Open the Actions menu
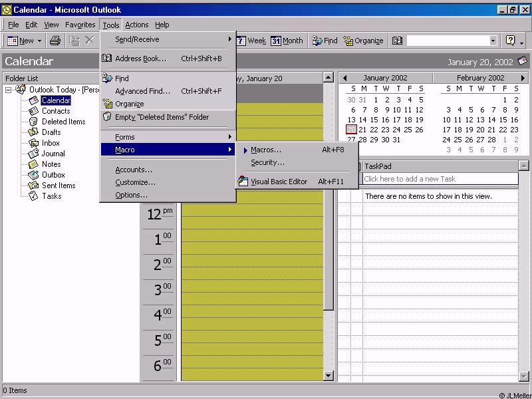 (x=137, y=25)
